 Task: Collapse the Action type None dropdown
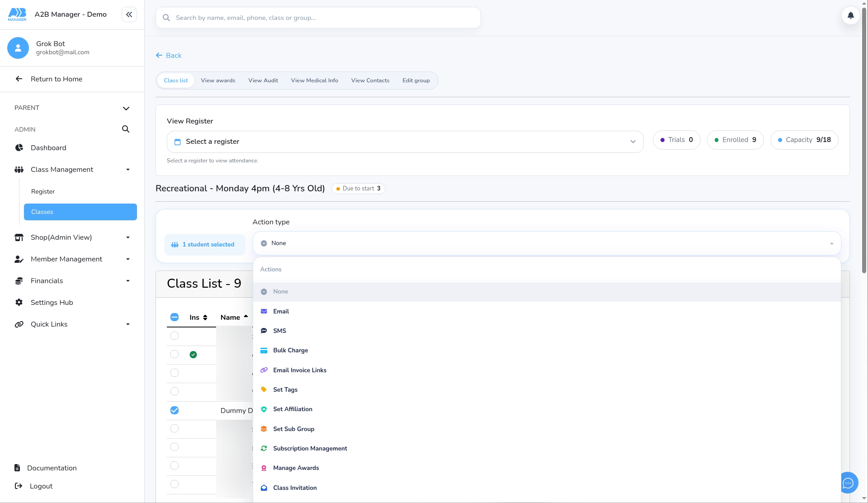(x=547, y=243)
